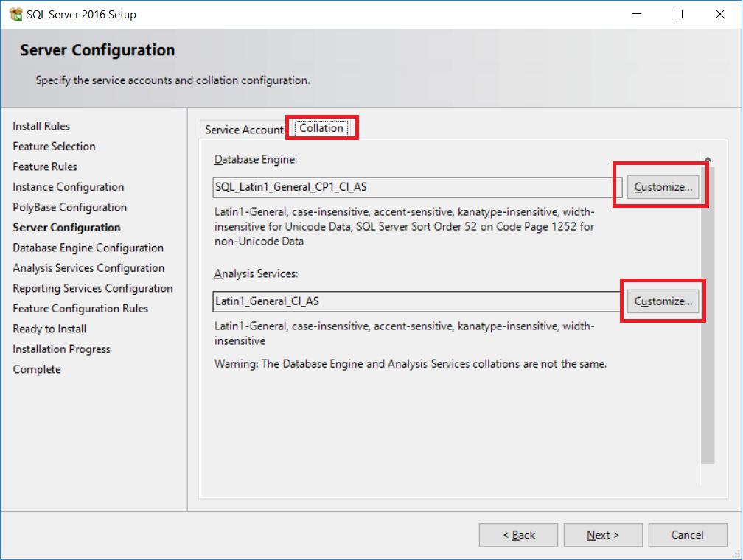Click the Server Configuration page heading
This screenshot has width=743, height=560.
point(97,50)
